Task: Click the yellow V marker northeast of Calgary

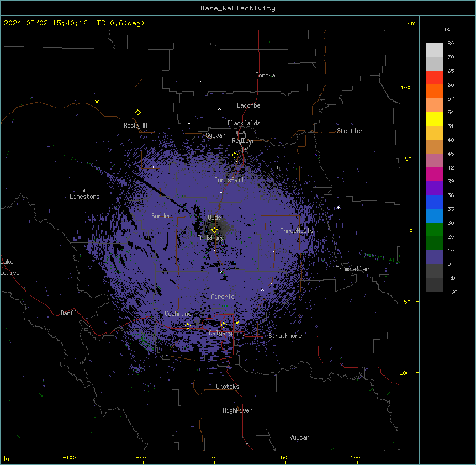Action: point(237,323)
